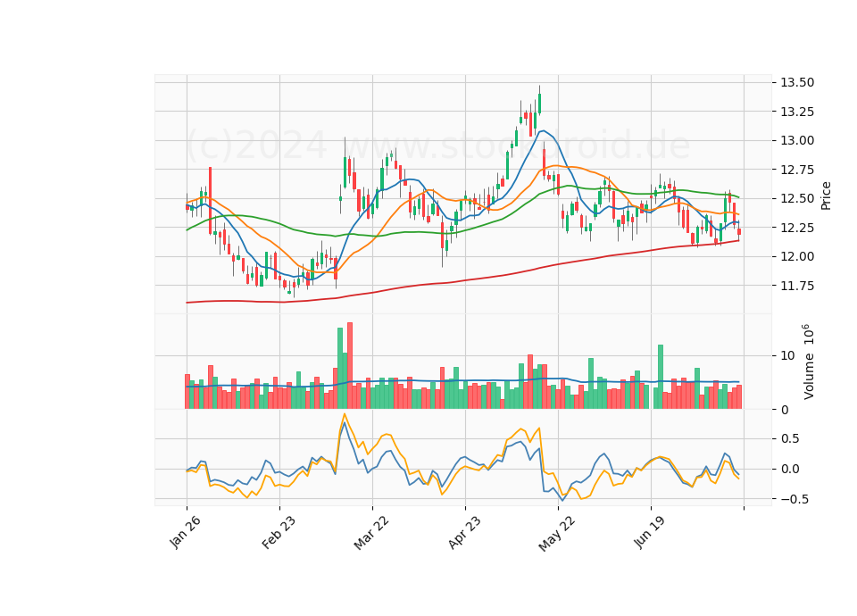
Task: Click the Volume axis title
Action: pyautogui.click(x=809, y=362)
